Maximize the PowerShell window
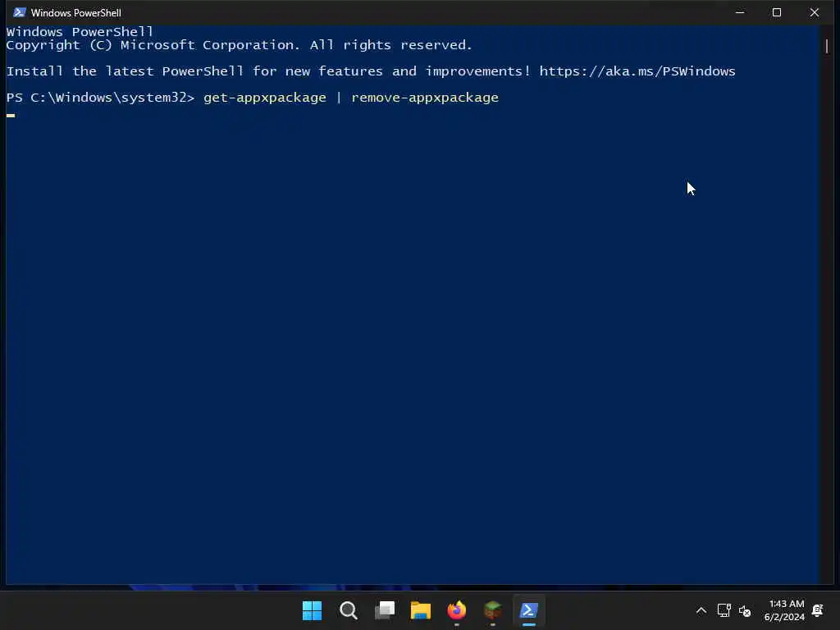 [x=777, y=12]
